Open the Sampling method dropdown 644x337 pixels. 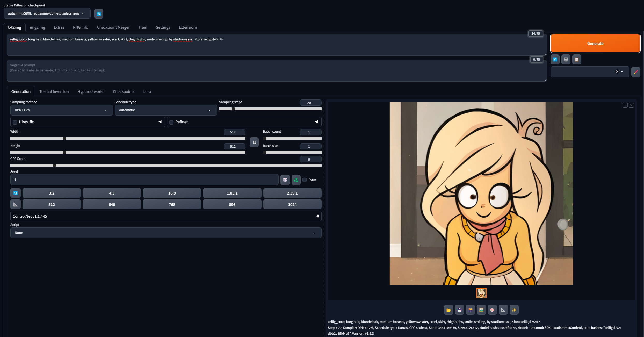click(x=61, y=110)
